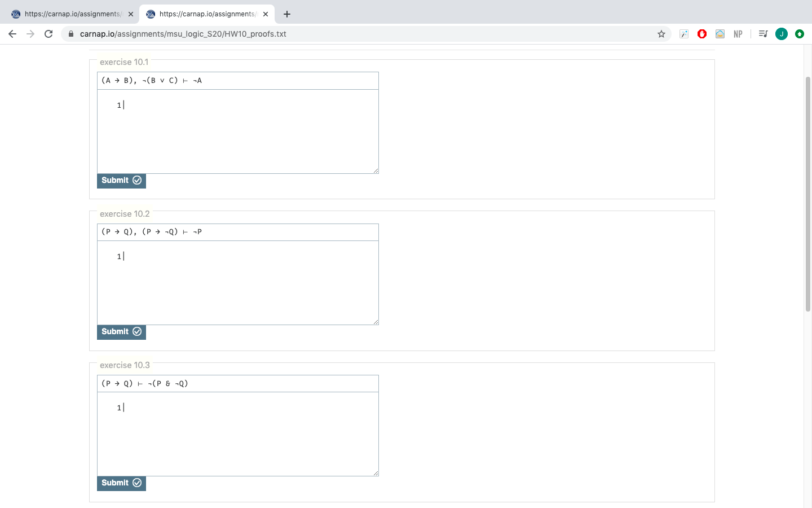Open the NP extension
The height and width of the screenshot is (508, 812).
(738, 34)
